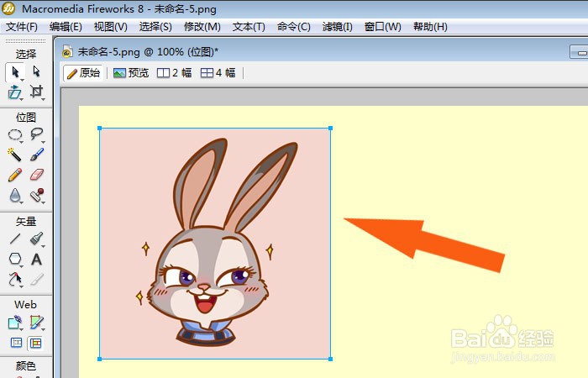Open the 文件(F) menu

coord(22,27)
